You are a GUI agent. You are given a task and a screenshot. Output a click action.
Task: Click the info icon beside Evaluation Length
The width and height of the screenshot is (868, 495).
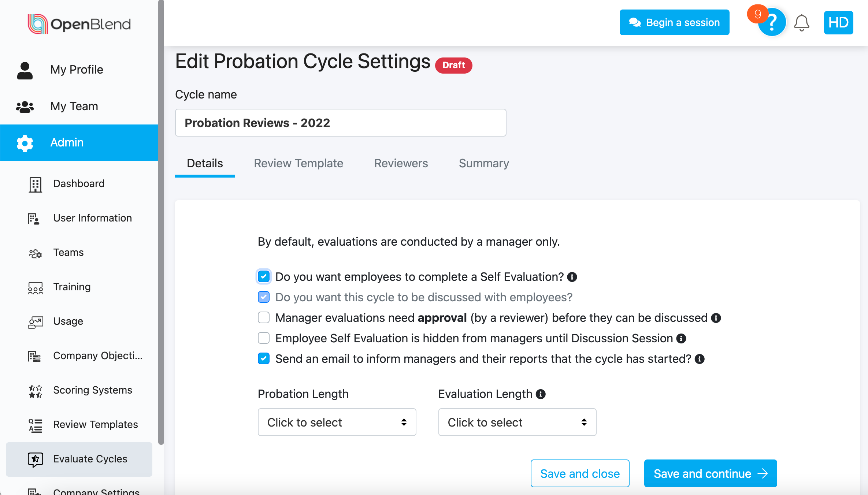click(x=541, y=394)
